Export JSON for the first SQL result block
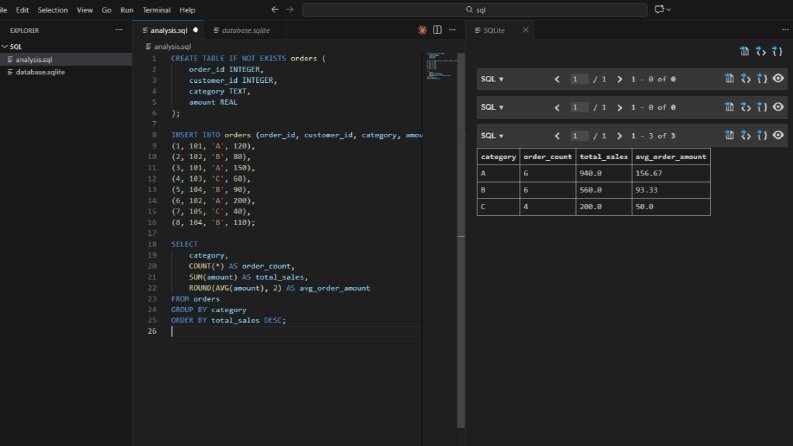Image resolution: width=793 pixels, height=446 pixels. [x=762, y=78]
